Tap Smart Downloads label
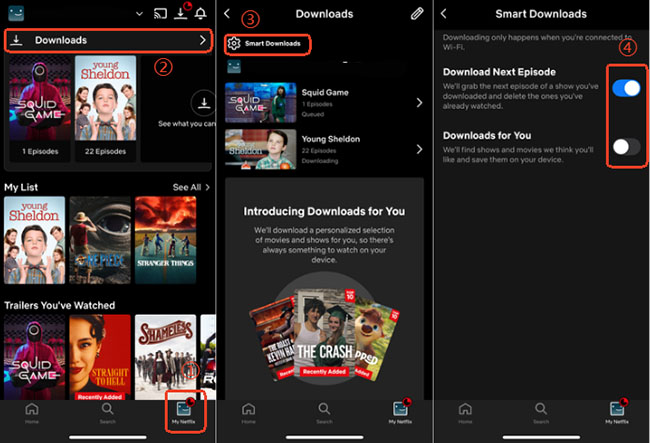The height and width of the screenshot is (443, 650). pos(272,44)
